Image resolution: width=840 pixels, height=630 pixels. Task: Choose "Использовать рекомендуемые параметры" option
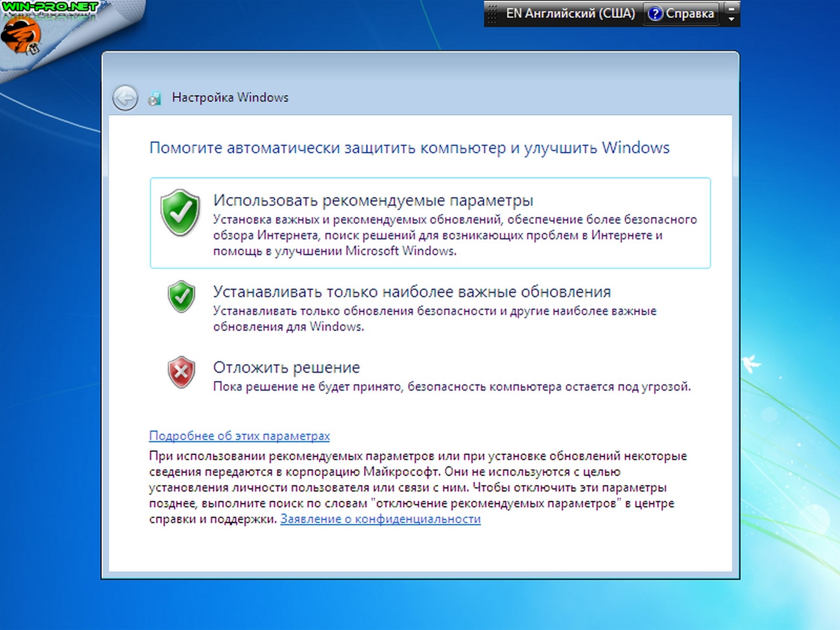(430, 223)
